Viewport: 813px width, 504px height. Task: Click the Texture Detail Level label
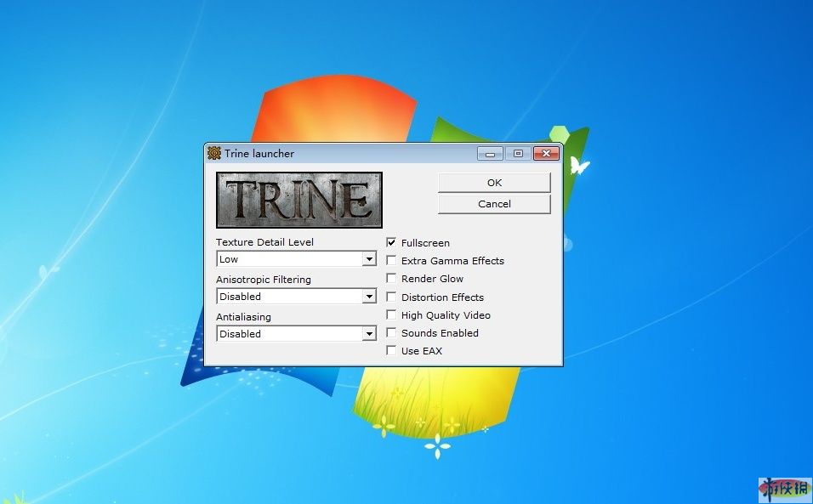tap(264, 242)
